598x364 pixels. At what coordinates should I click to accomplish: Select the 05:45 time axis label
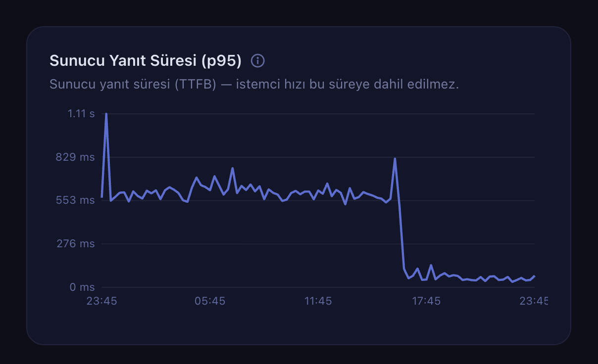pos(210,301)
